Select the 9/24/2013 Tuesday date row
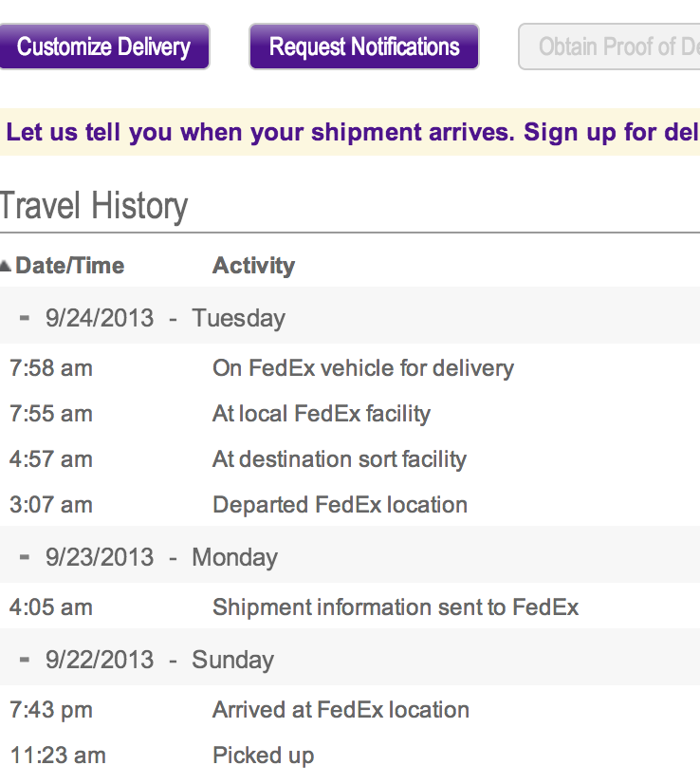This screenshot has height=784, width=700. (x=165, y=317)
